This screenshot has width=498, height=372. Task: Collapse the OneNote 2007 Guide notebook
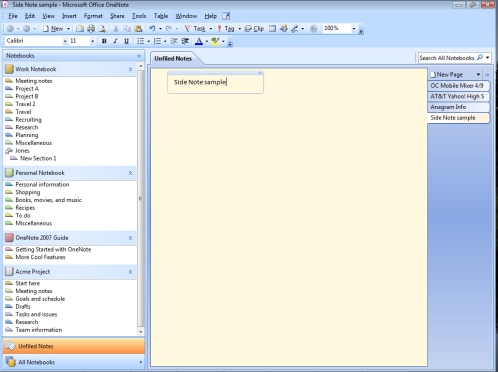[130, 238]
